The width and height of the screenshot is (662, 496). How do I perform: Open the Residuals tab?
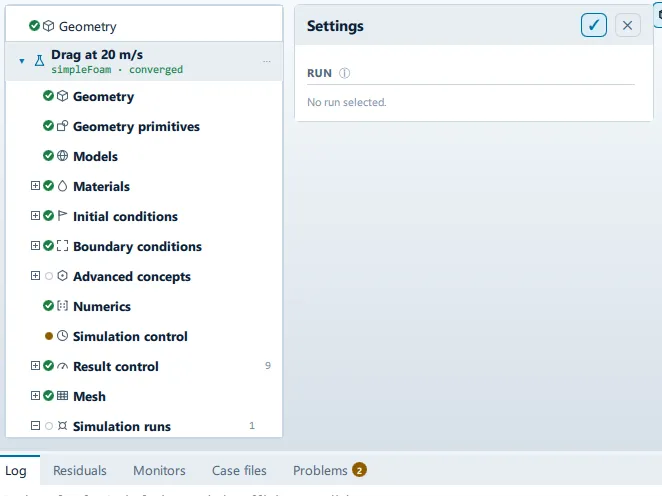tap(80, 470)
